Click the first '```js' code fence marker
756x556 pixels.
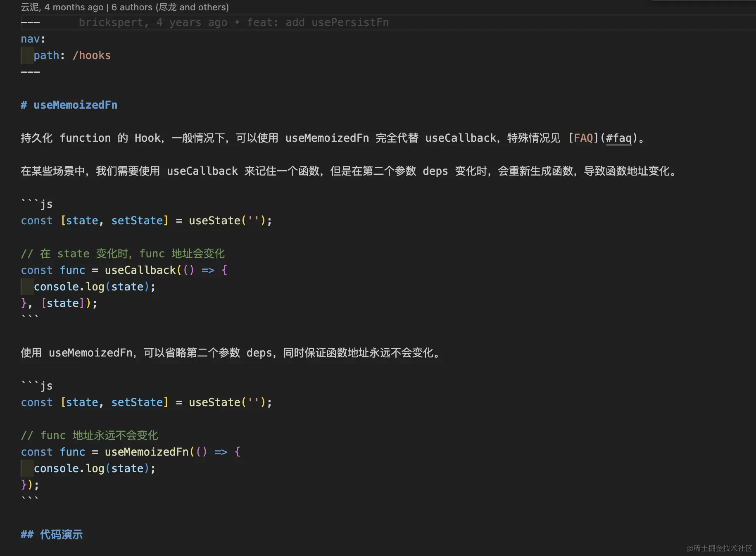(36, 204)
